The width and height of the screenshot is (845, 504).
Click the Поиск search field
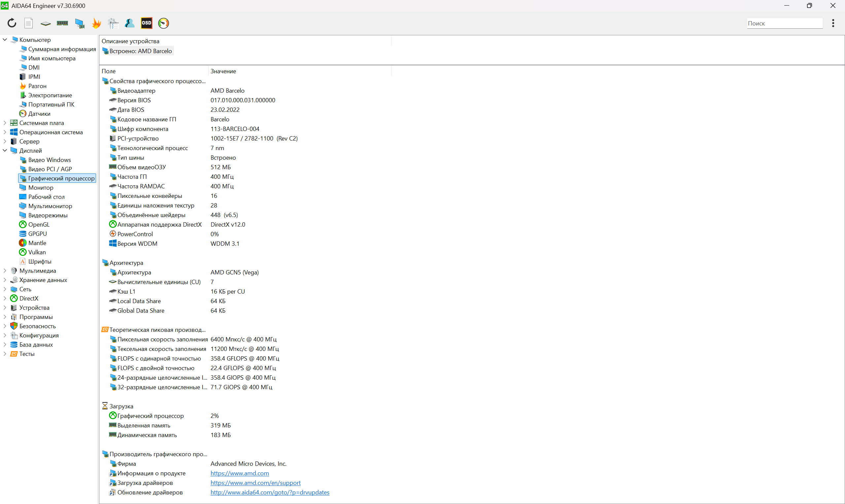785,23
